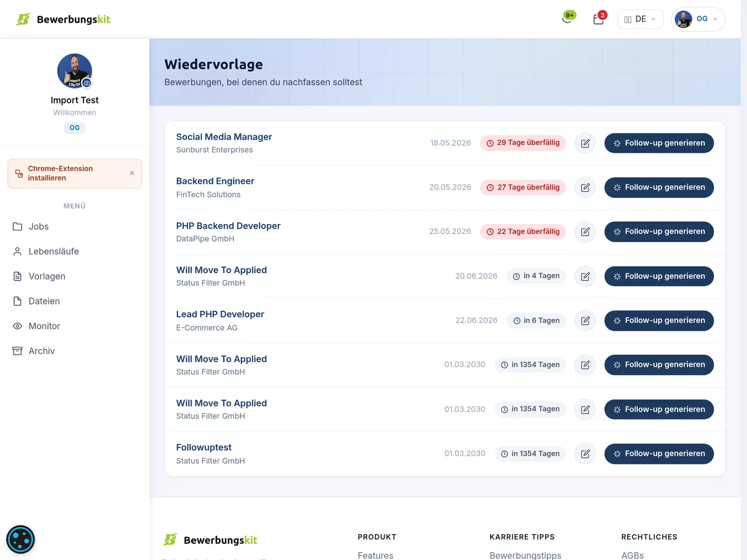Edit the Followuptest follow-up date
This screenshot has height=560, width=747.
[x=585, y=454]
